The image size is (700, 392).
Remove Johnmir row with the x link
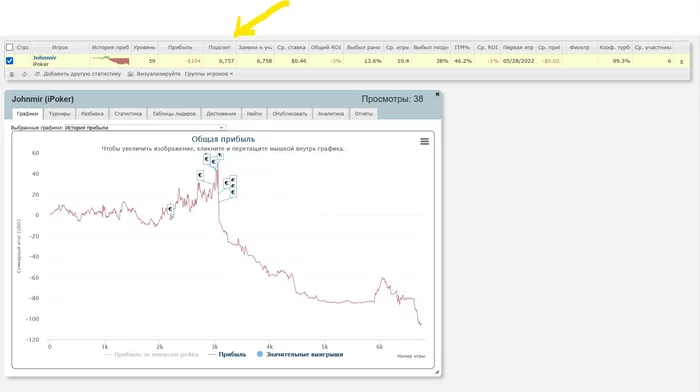pyautogui.click(x=681, y=61)
